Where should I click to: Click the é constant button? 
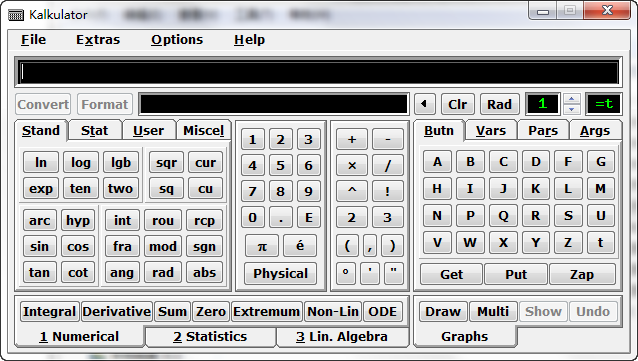pos(300,246)
